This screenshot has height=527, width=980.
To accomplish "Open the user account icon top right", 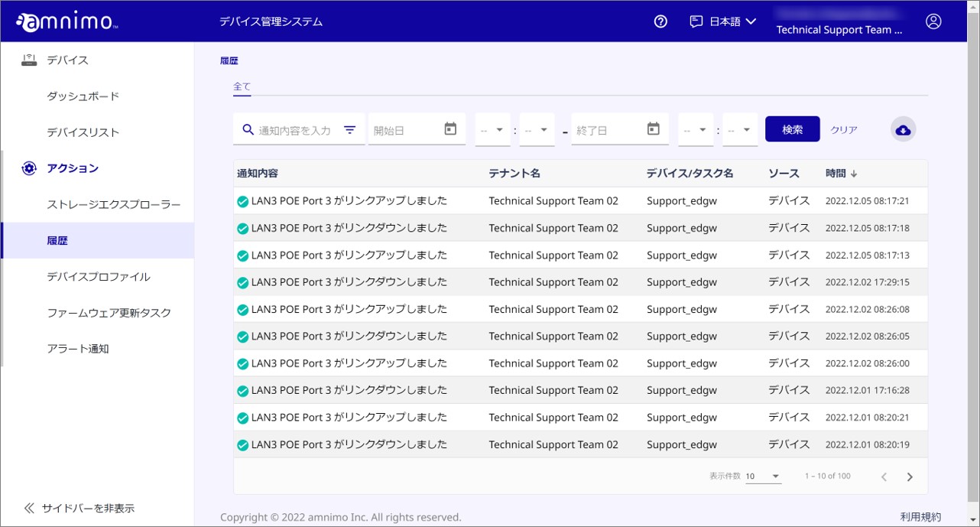I will [933, 21].
